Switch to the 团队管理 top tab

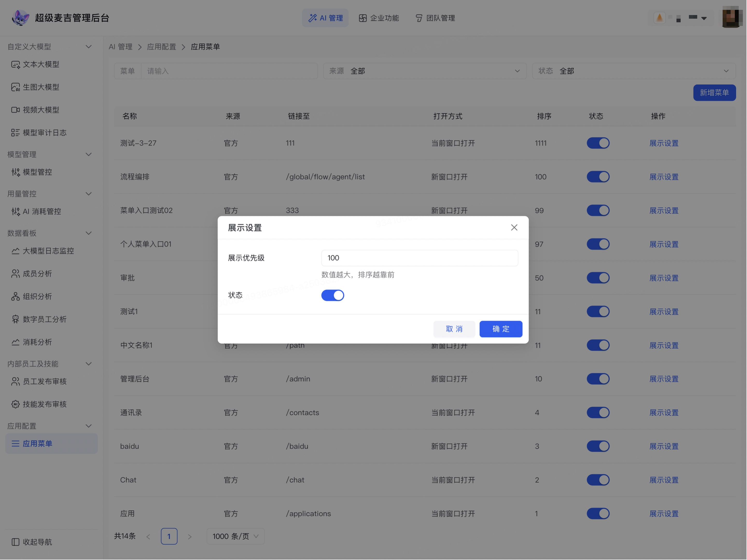435,18
